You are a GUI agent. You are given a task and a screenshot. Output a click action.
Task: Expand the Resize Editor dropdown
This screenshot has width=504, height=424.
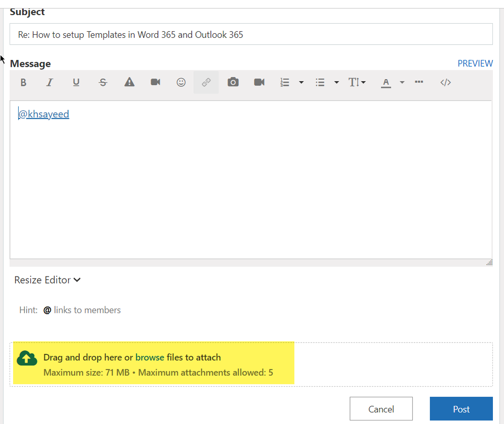[47, 280]
